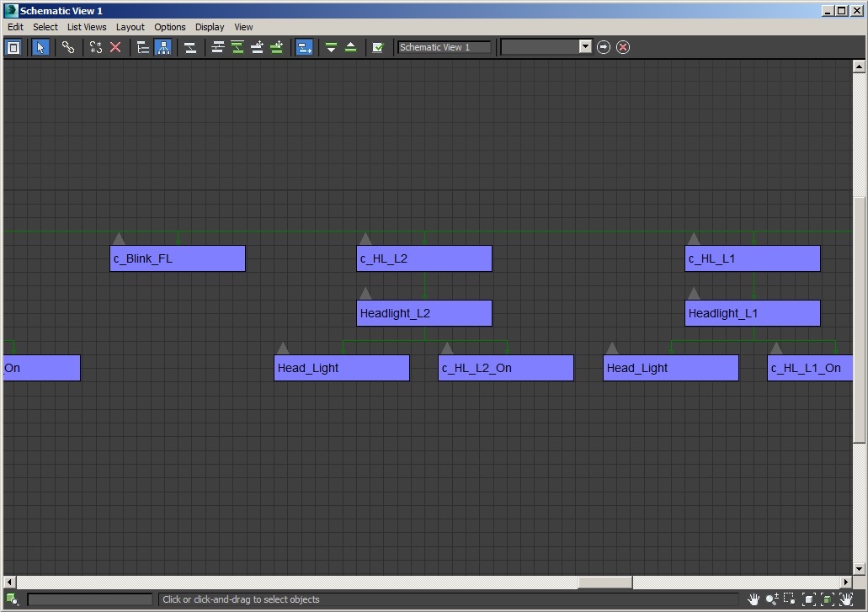Open the List Views menu
The width and height of the screenshot is (868, 612).
(87, 27)
